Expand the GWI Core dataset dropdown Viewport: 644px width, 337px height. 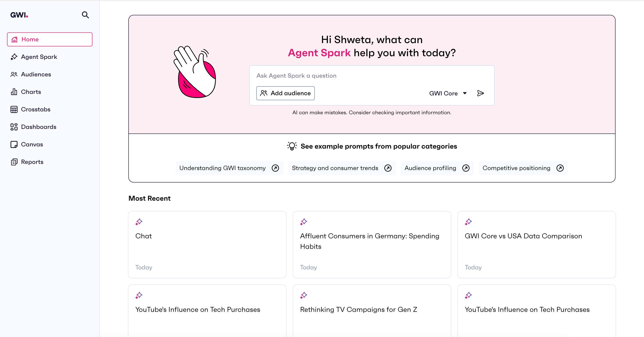448,93
